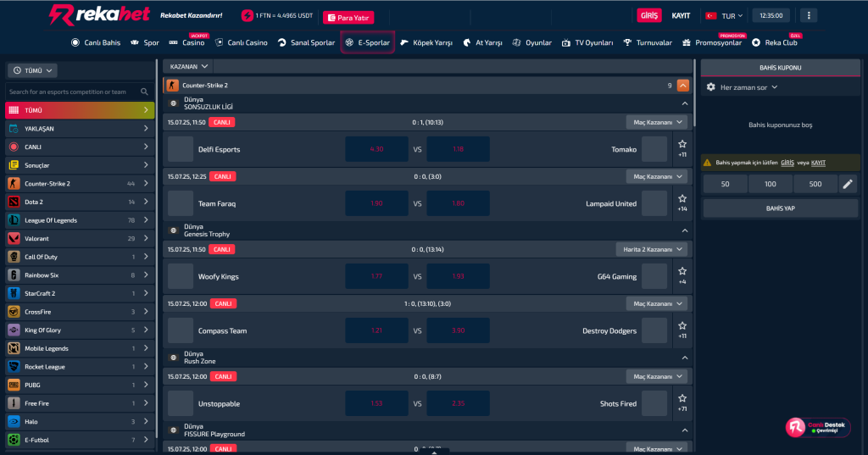This screenshot has width=868, height=455.
Task: Open the three-dot options menu in header
Action: click(x=808, y=15)
